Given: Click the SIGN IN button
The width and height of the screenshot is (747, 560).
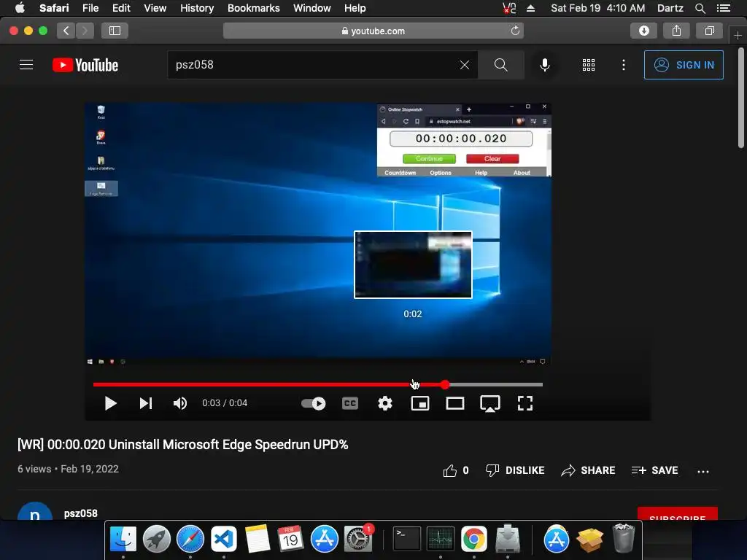Looking at the screenshot, I should tap(684, 65).
